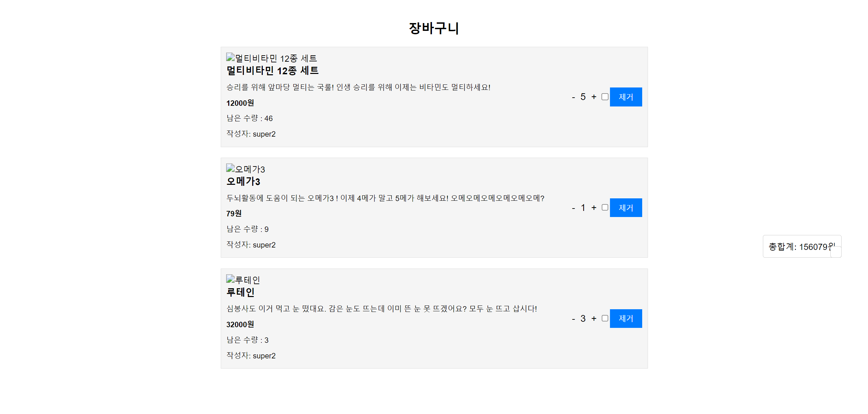Decrease the 멀티비타민 quantity with the minus

point(573,97)
